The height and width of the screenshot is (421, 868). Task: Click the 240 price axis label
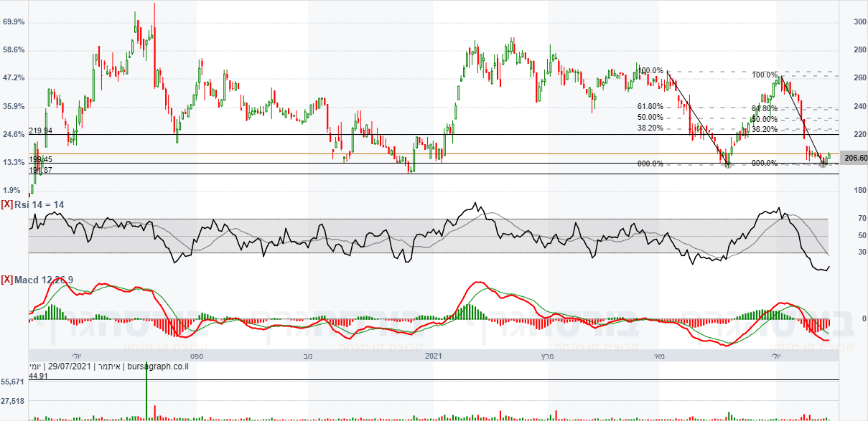click(860, 106)
